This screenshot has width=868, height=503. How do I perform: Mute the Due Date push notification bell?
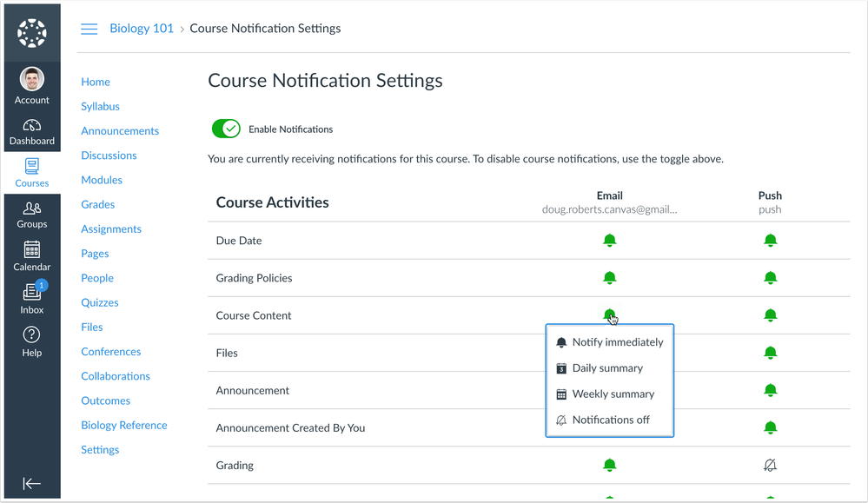(770, 240)
